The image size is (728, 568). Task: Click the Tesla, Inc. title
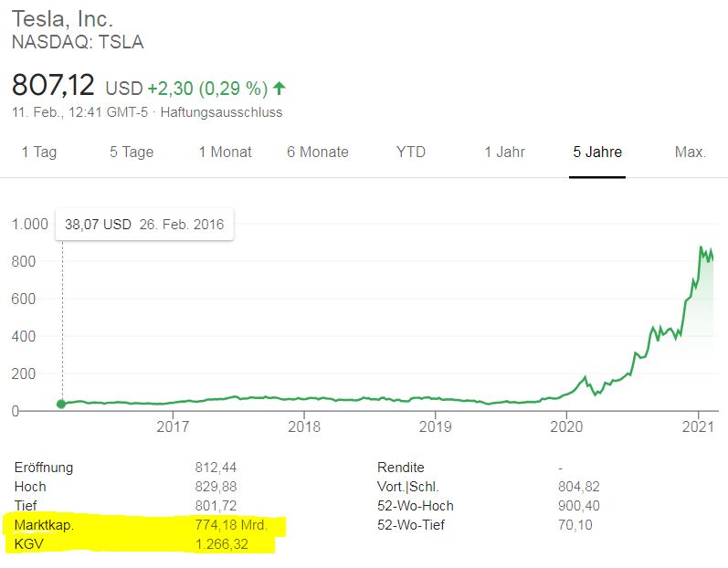tap(62, 19)
